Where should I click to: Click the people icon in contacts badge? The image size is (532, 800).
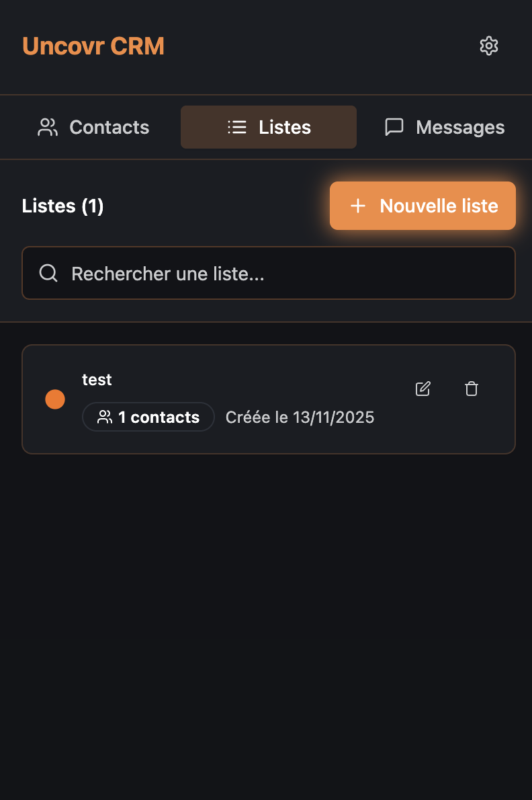point(105,417)
